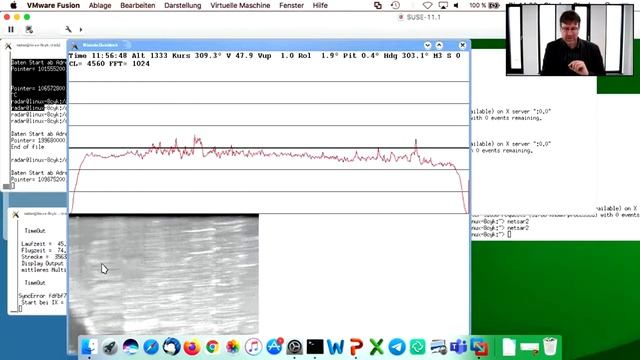640x360 pixels.
Task: Launch Google Chrome from the dock
Action: (212, 347)
